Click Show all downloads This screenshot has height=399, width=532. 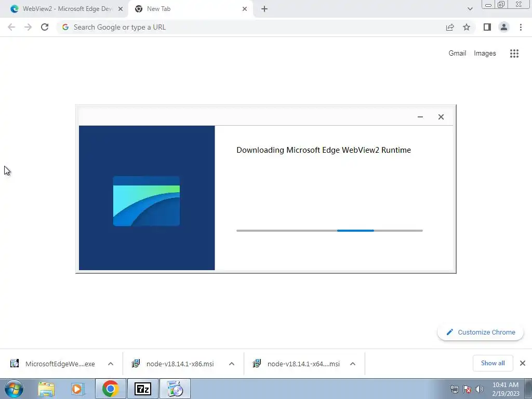pos(493,363)
